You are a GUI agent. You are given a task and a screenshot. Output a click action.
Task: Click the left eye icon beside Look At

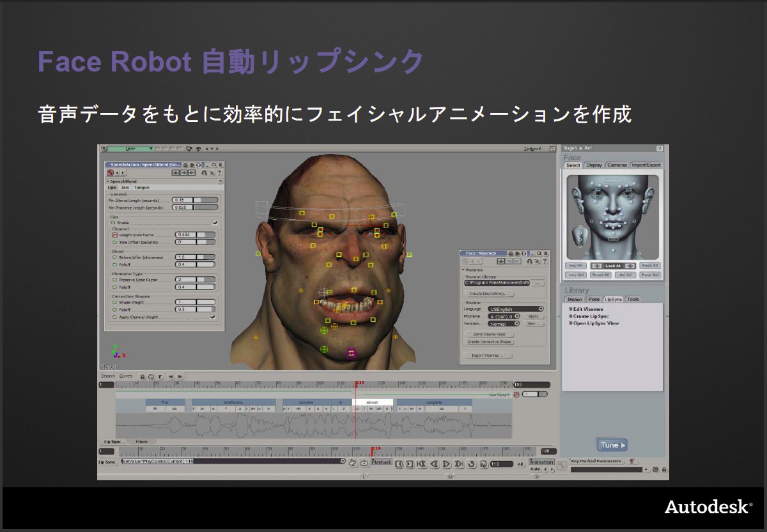click(x=597, y=266)
